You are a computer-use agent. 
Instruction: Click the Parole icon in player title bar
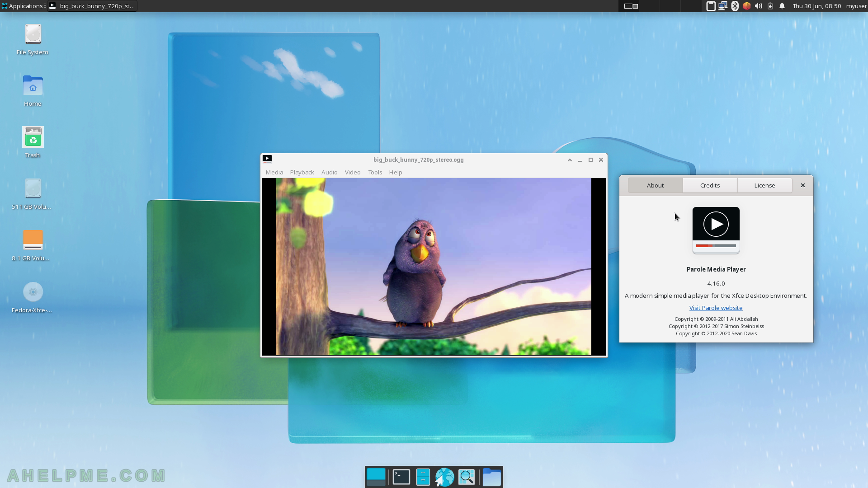(267, 159)
